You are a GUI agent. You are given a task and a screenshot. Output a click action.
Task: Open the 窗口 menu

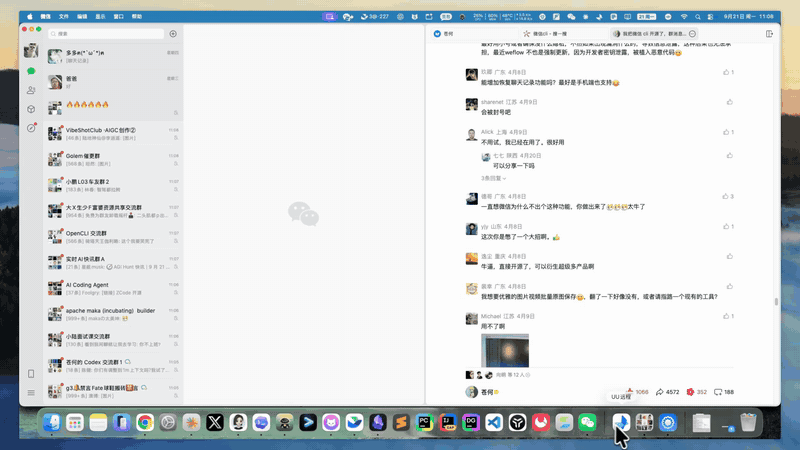click(x=118, y=17)
